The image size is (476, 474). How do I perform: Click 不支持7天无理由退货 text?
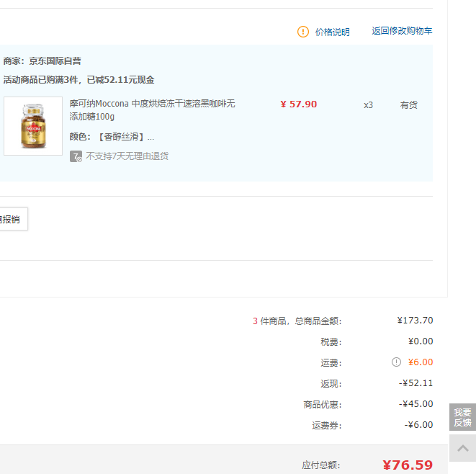point(127,156)
